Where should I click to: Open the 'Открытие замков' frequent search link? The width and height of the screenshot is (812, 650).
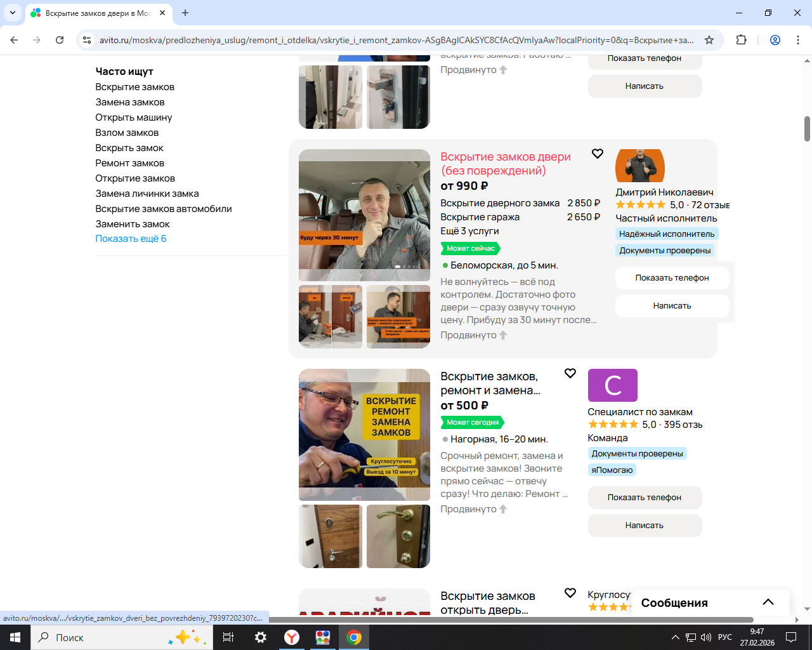135,178
